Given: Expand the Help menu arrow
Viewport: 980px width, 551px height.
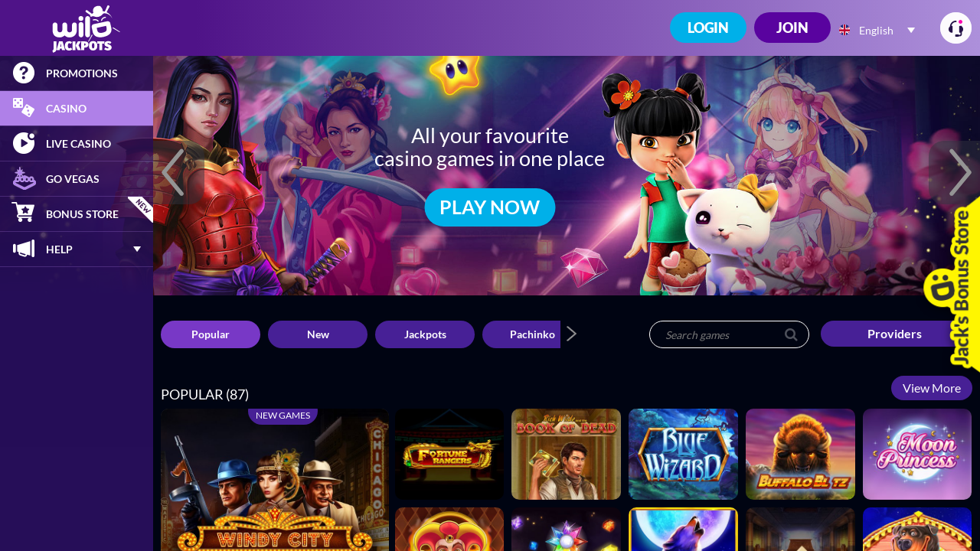Looking at the screenshot, I should click(x=137, y=249).
